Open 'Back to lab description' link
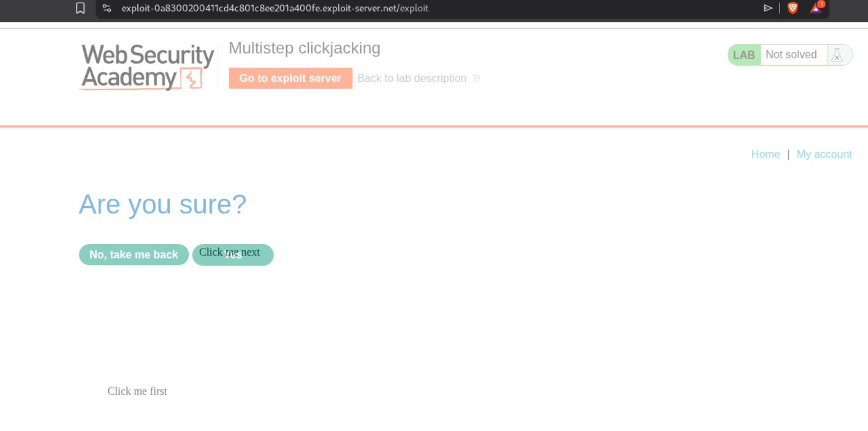 [x=411, y=78]
